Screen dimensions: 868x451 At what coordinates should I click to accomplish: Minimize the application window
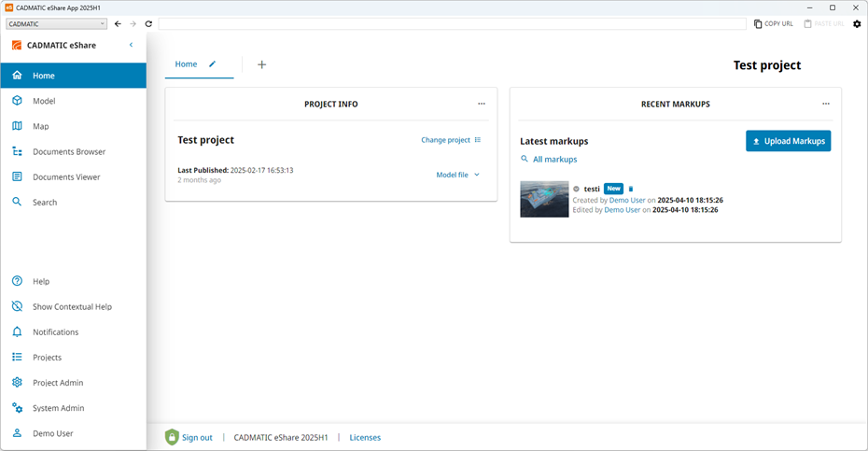click(x=809, y=7)
